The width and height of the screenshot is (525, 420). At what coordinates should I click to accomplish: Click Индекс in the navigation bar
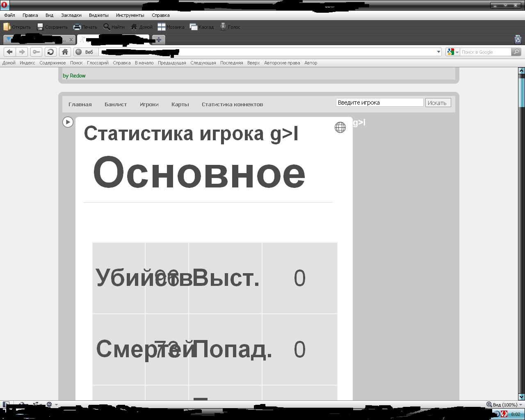point(27,63)
